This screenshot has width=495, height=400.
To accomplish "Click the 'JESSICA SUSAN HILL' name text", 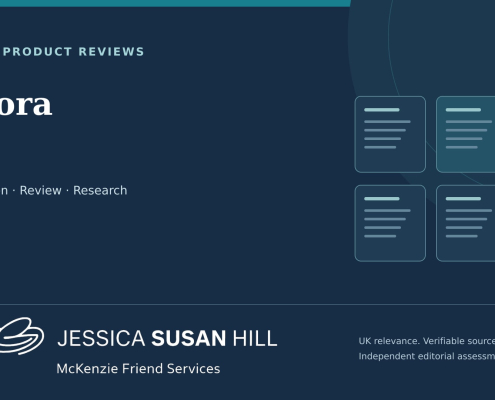I will pos(167,338).
